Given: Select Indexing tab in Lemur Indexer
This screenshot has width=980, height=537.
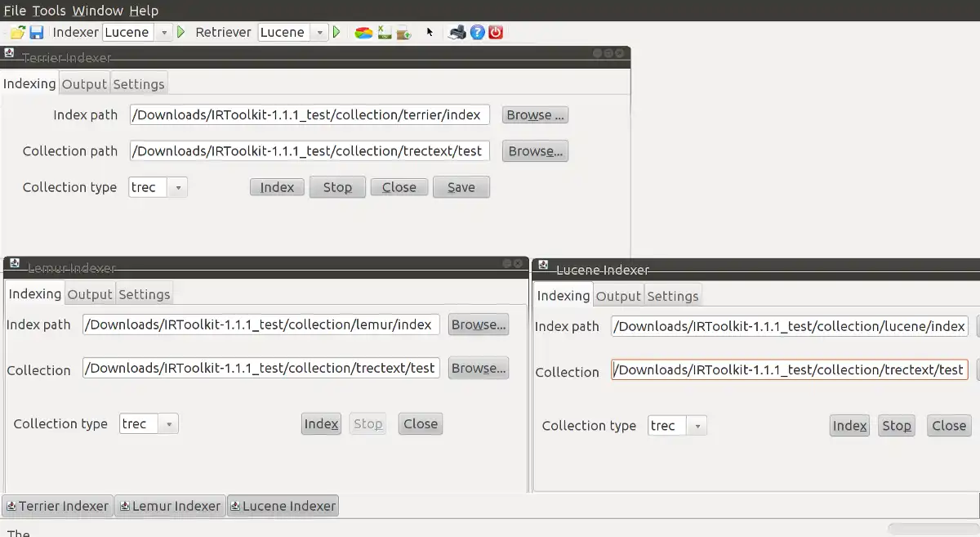Looking at the screenshot, I should 34,293.
